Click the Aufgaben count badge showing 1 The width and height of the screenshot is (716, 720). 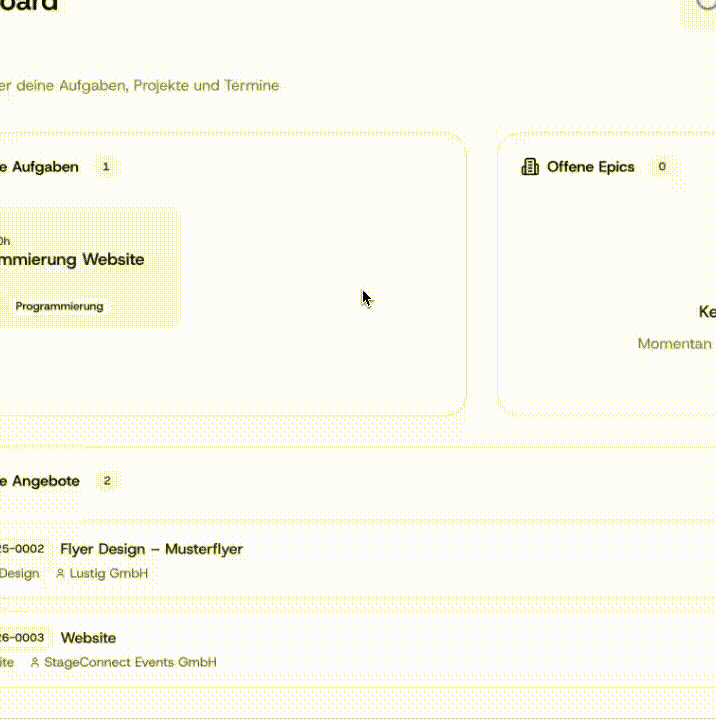point(106,167)
